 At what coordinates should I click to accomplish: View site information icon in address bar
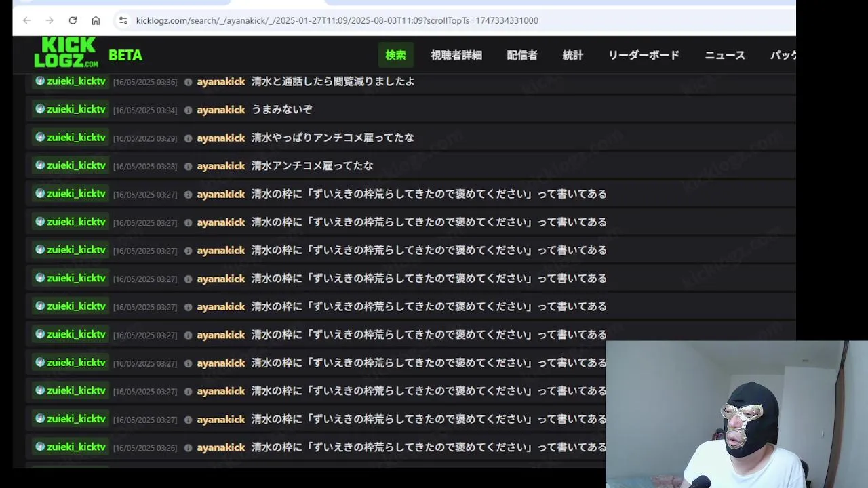(123, 20)
